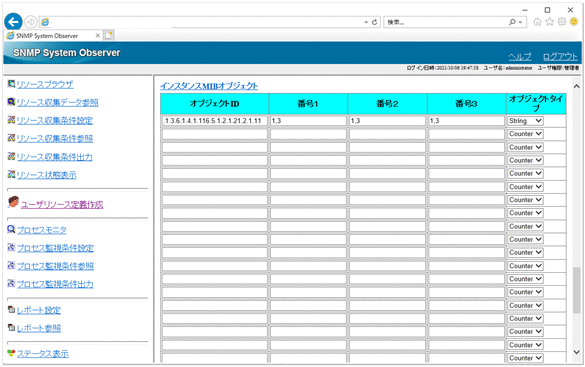Open the リソース収集データ参照 link
Screen dimensions: 585x367
click(x=57, y=103)
